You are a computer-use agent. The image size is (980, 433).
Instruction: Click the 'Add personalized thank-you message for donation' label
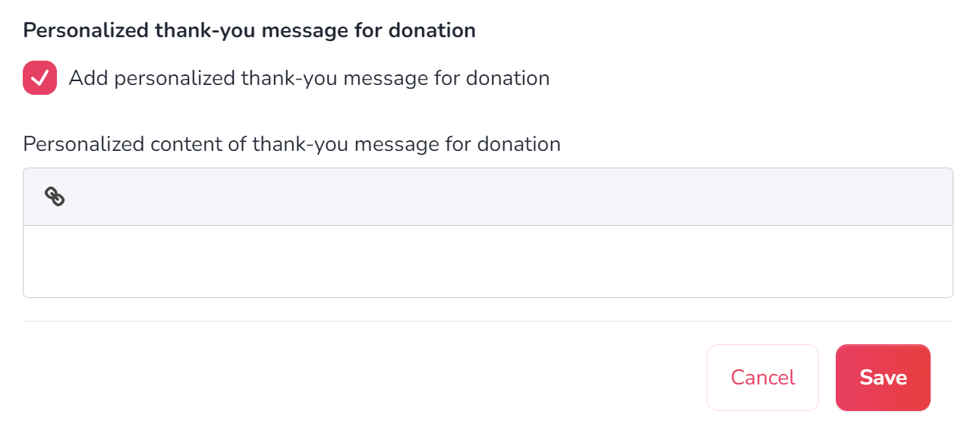(309, 78)
